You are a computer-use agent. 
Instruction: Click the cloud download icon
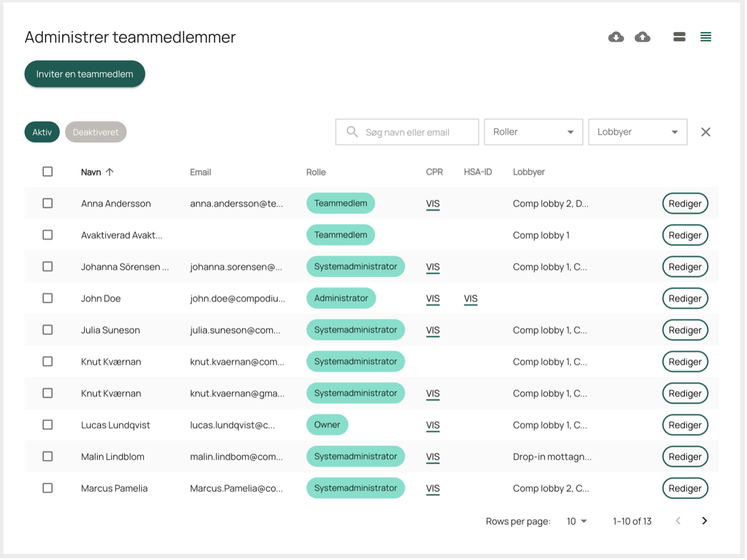[616, 37]
